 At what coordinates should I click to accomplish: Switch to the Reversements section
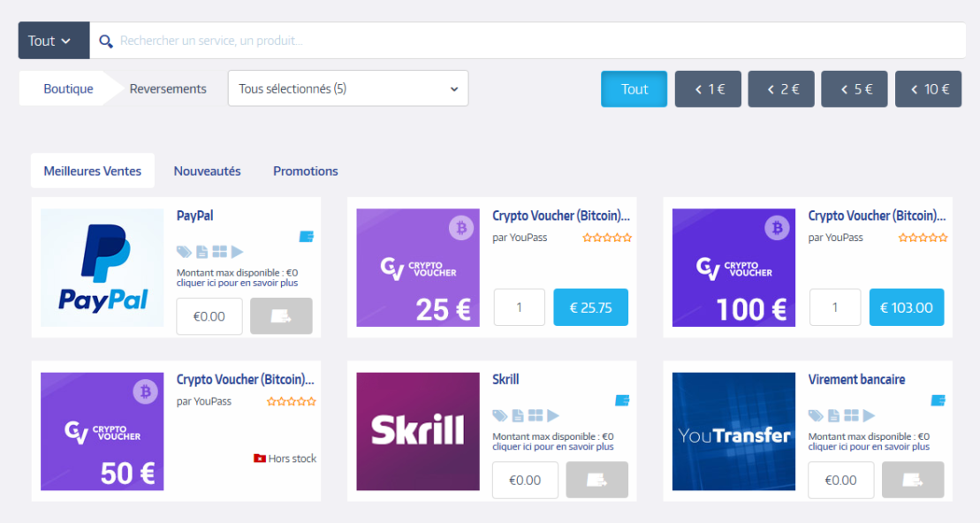168,88
